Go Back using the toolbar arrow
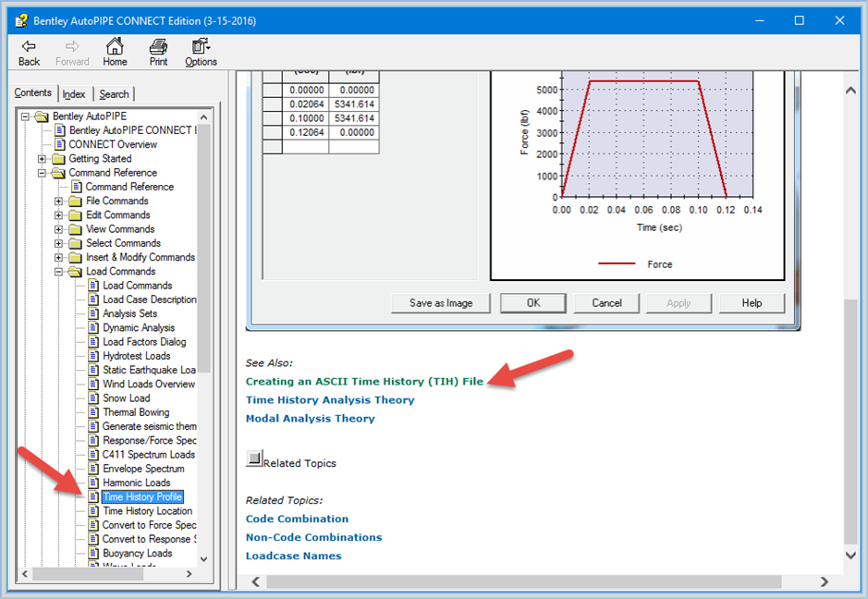Image resolution: width=868 pixels, height=599 pixels. (x=29, y=53)
